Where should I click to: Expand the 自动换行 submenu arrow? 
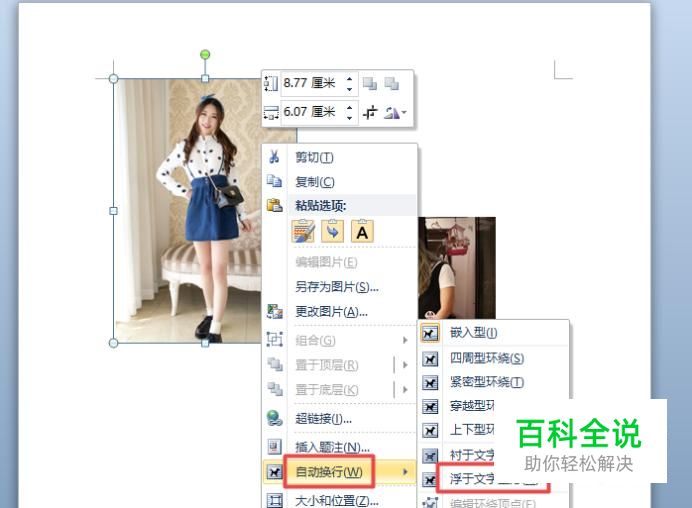point(405,472)
